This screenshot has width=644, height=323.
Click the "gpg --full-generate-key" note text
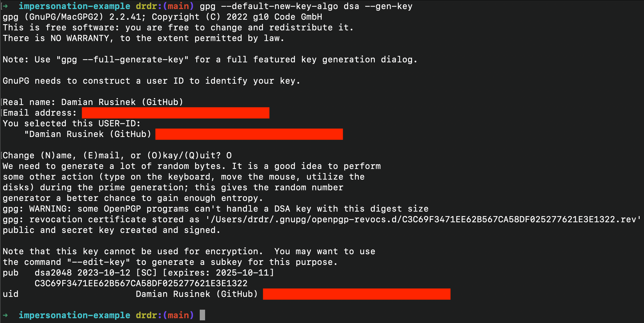122,59
